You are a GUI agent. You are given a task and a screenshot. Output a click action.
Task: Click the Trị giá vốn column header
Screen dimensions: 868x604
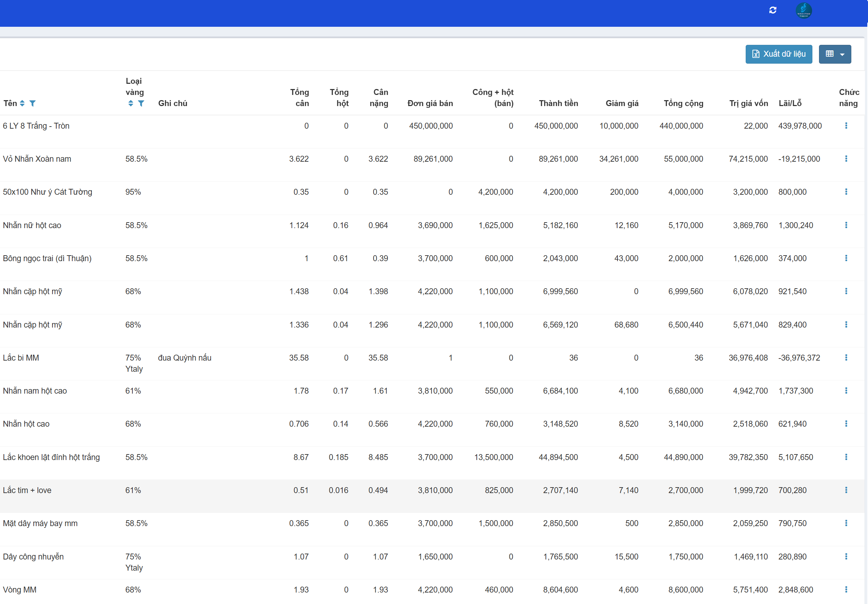(x=748, y=103)
